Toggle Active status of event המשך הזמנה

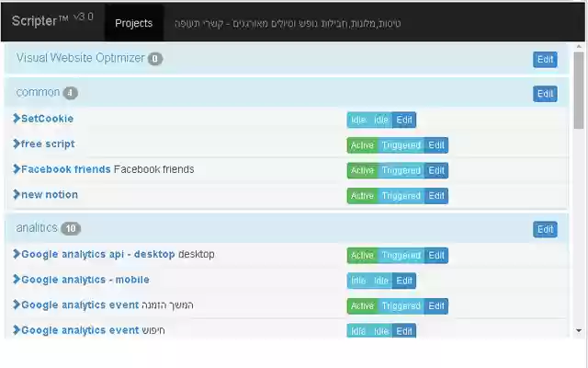363,306
